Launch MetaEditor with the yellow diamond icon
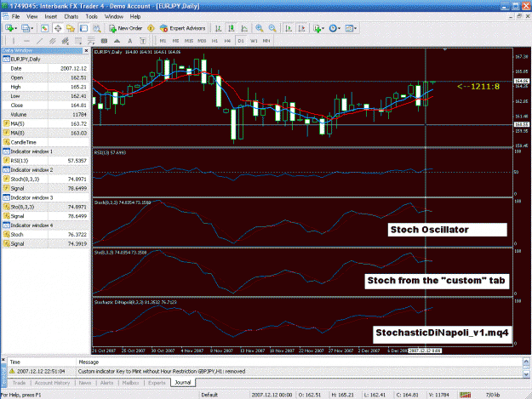The image size is (532, 399). tap(151, 28)
